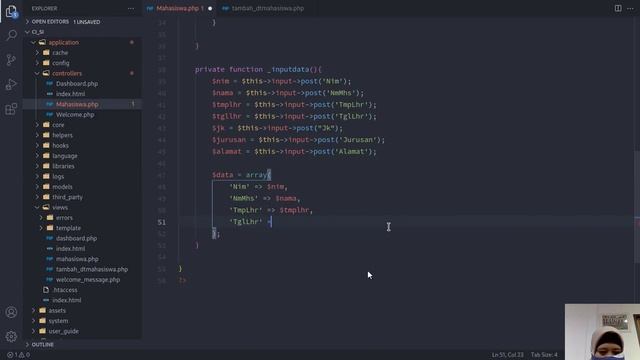This screenshot has width=640, height=360.
Task: Open tambah_dtmahasiswa.php in views tree
Action: coord(92,269)
